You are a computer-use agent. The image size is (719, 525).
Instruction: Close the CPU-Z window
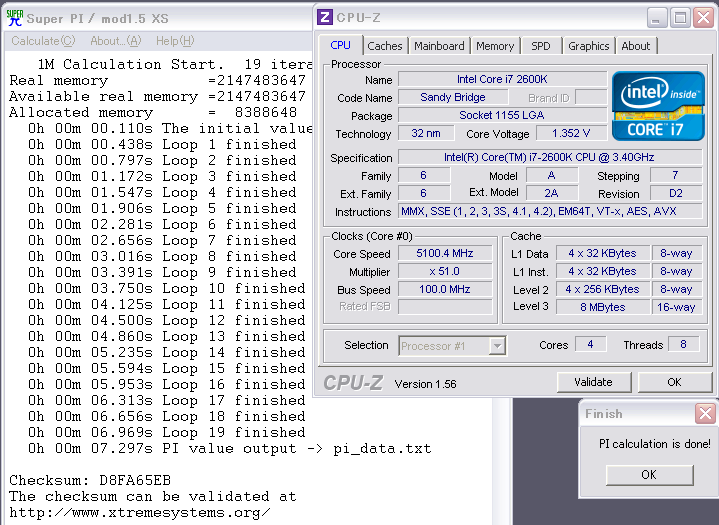(x=703, y=18)
